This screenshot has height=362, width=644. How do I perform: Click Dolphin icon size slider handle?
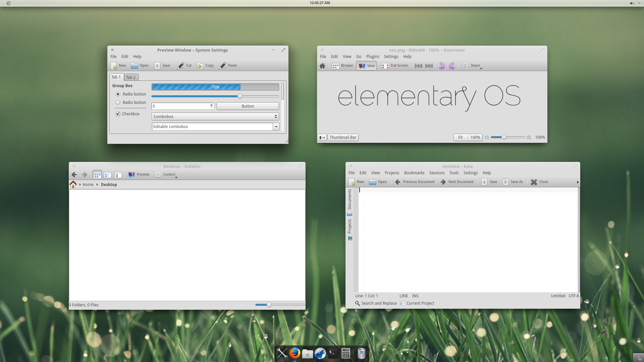(269, 305)
